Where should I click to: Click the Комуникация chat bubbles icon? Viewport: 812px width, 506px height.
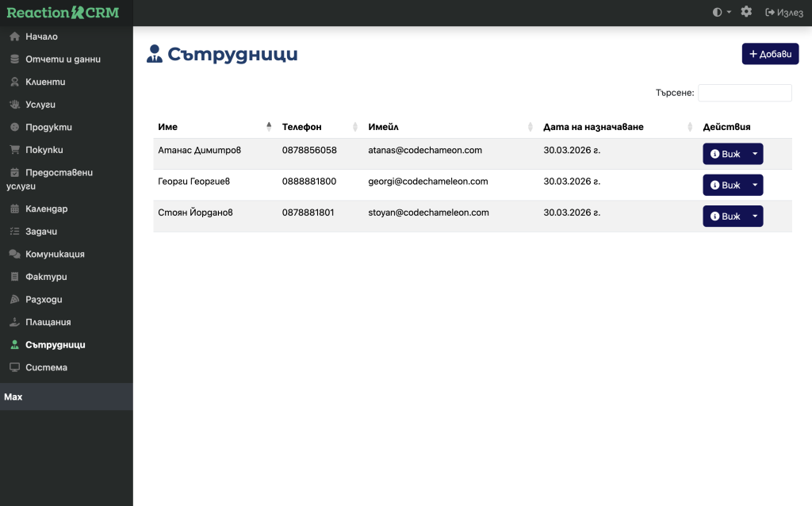click(x=14, y=255)
